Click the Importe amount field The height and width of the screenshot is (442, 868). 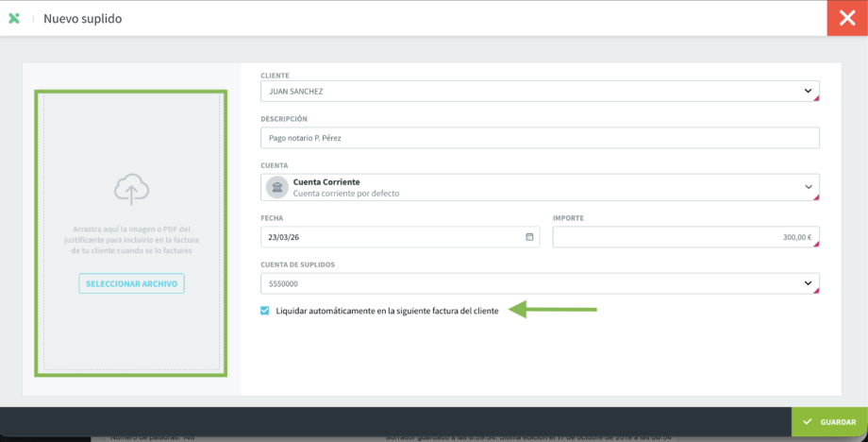[x=684, y=237]
